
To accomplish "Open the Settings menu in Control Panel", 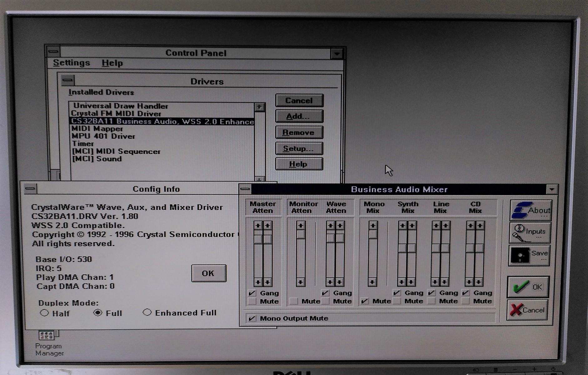I will pos(71,63).
